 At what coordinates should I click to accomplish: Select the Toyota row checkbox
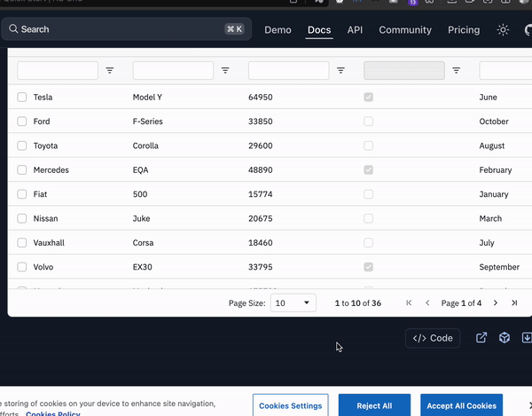pos(21,145)
